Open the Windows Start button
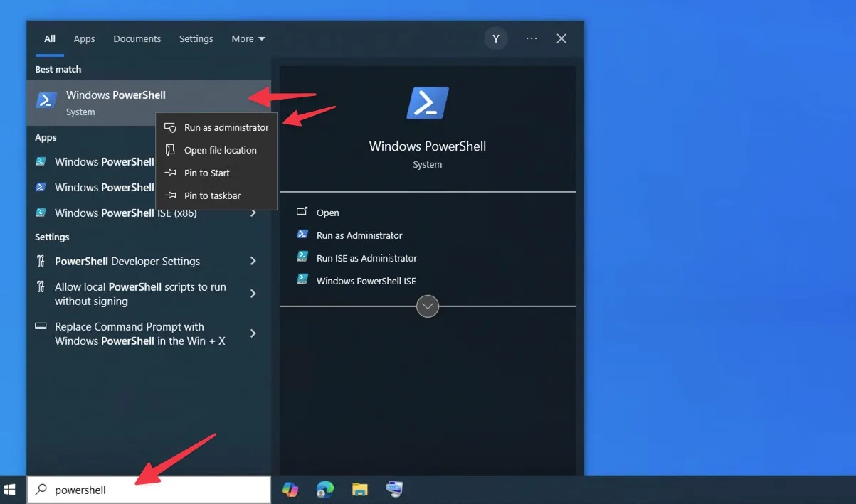 click(10, 490)
